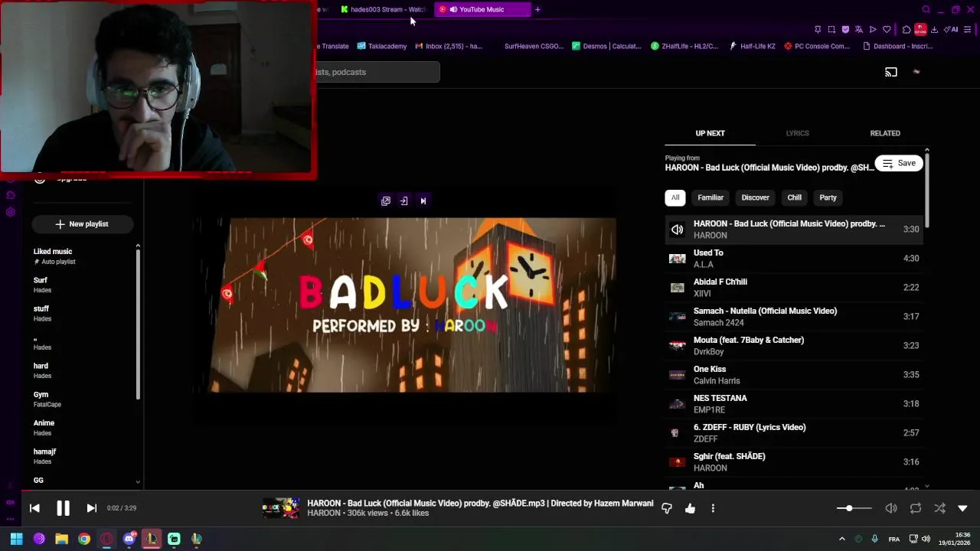The width and height of the screenshot is (980, 551).
Task: Play Mouta (feat. 7Baby & Catcher)
Action: 794,346
